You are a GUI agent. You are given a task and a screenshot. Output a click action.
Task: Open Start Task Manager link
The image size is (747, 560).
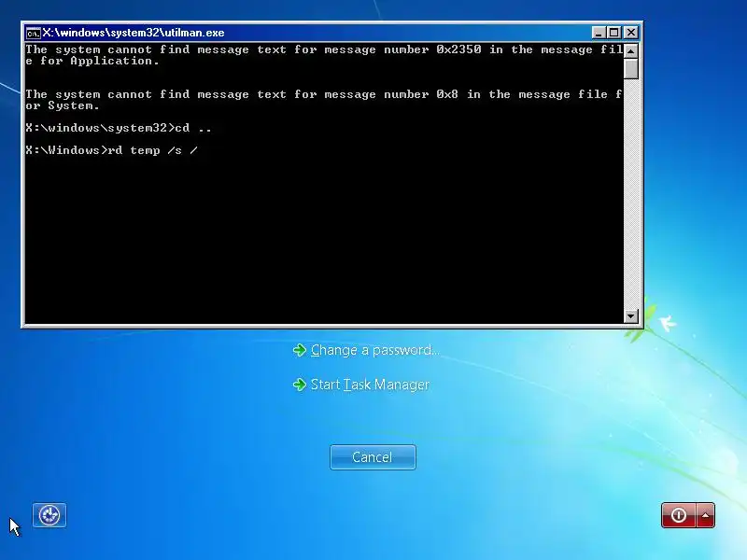[x=370, y=385]
